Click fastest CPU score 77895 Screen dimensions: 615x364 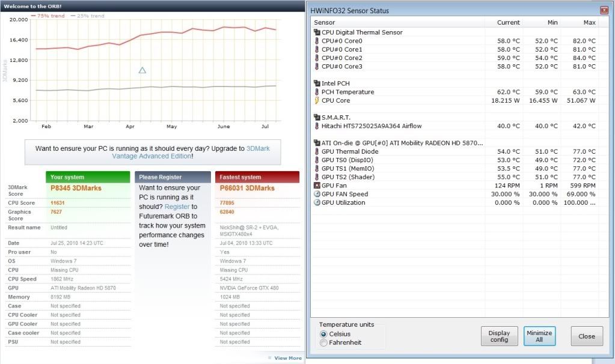[x=227, y=203]
